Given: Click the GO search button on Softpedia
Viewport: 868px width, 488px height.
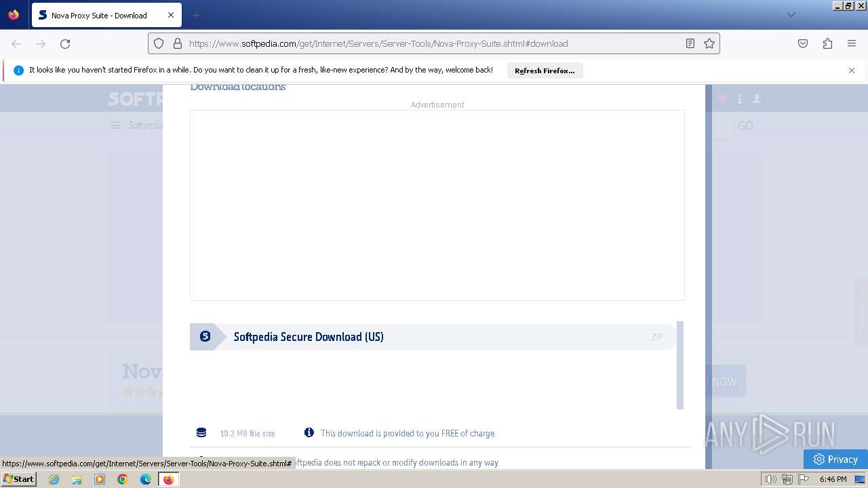Looking at the screenshot, I should click(x=745, y=126).
